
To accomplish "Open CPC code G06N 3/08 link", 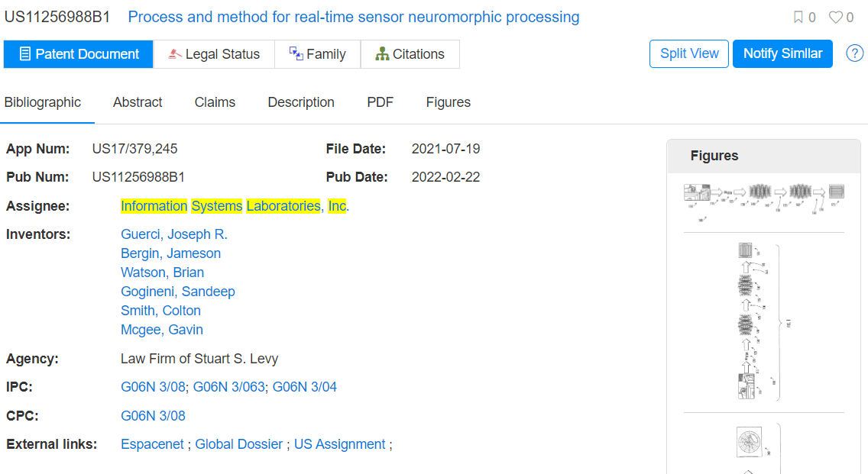I will (x=153, y=416).
